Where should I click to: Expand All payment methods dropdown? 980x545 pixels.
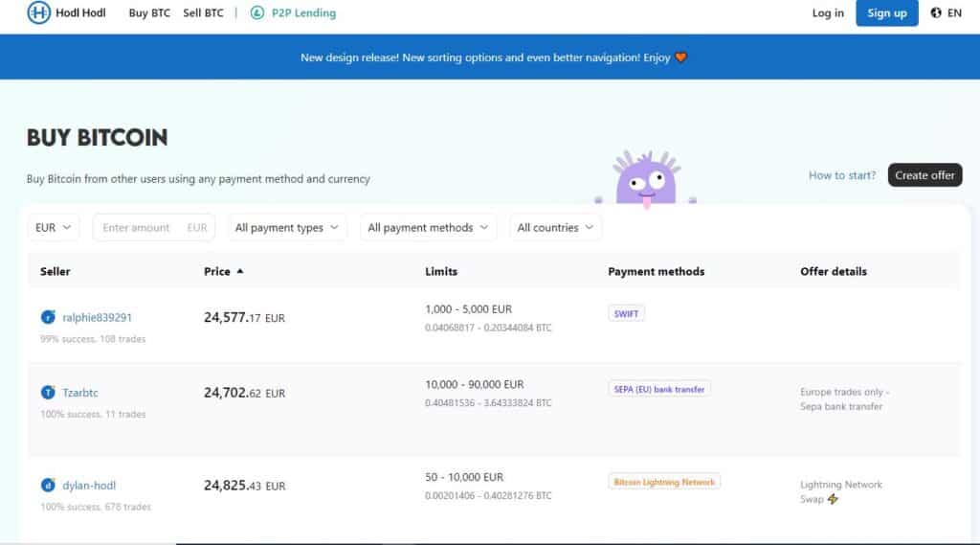click(x=428, y=228)
